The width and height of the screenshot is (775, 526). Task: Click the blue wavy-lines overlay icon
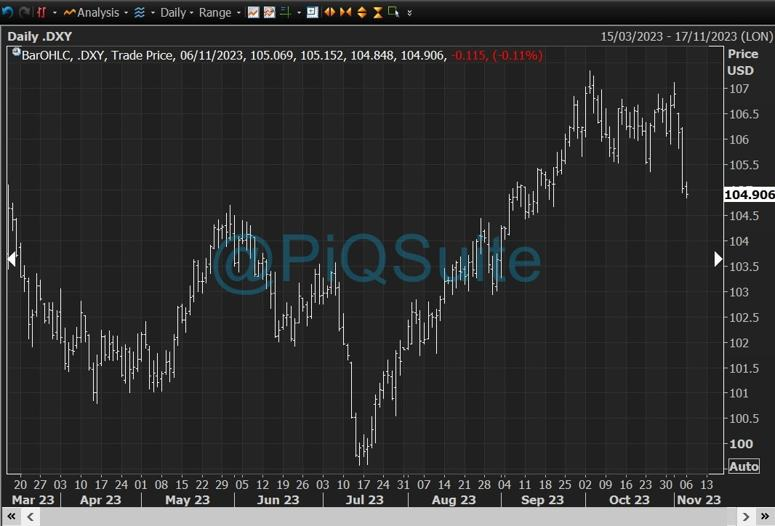click(x=139, y=12)
